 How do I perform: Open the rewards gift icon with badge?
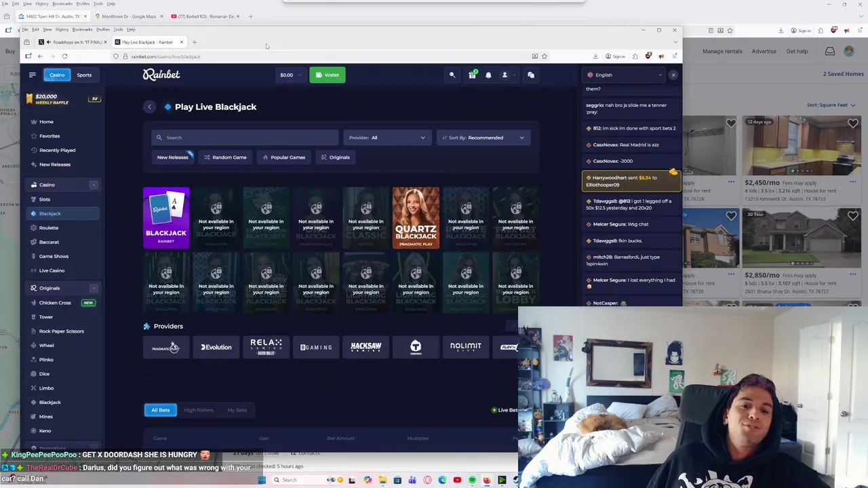coord(472,75)
